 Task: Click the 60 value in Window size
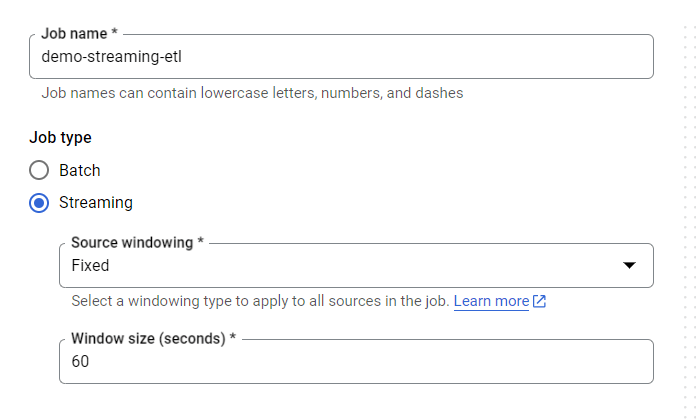pos(80,362)
